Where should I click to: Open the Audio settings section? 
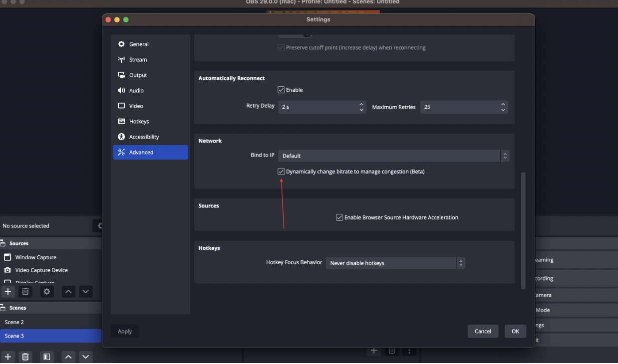pos(150,90)
